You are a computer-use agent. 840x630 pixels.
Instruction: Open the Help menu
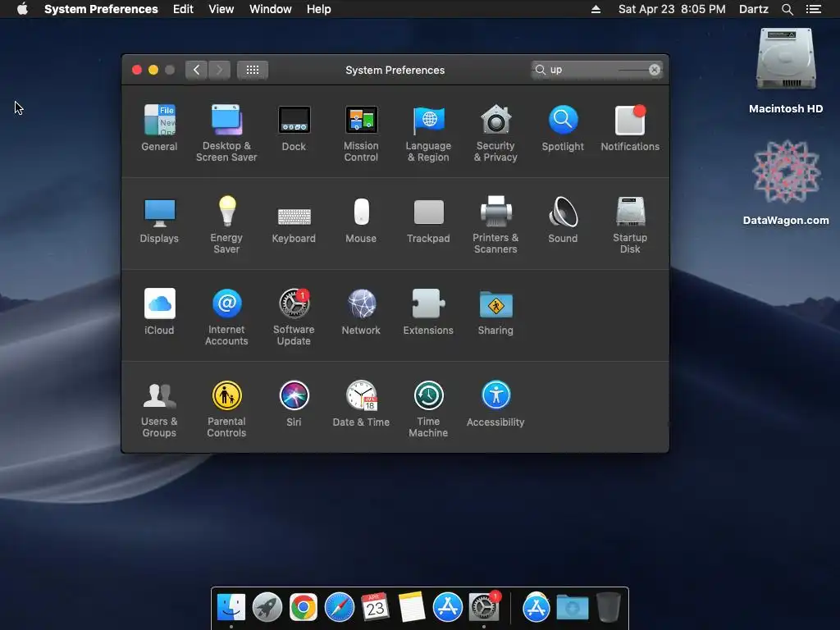[319, 9]
